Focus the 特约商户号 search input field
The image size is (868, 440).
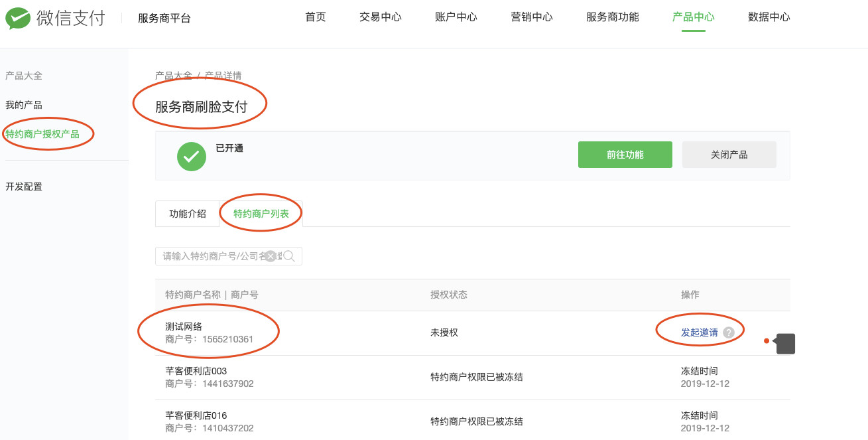pos(212,256)
